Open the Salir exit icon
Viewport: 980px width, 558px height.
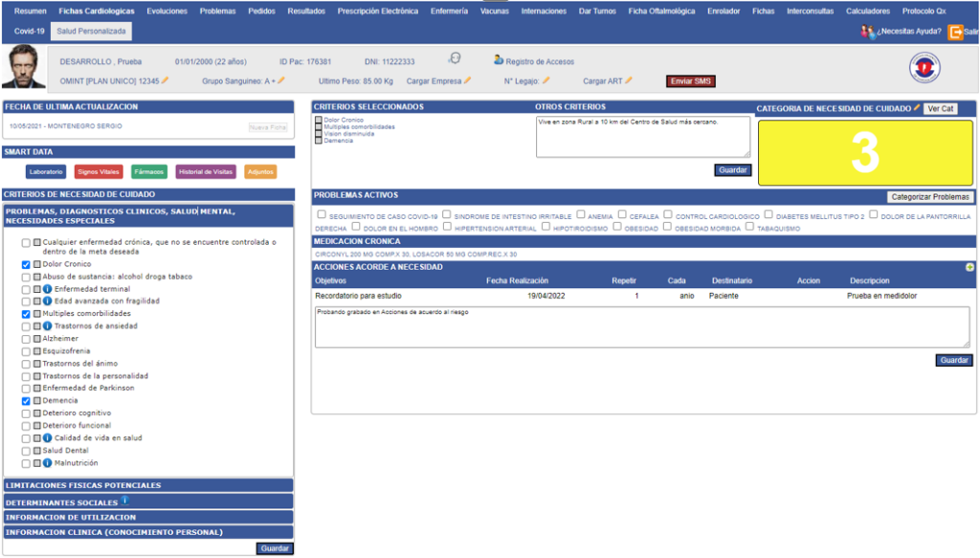click(x=957, y=32)
